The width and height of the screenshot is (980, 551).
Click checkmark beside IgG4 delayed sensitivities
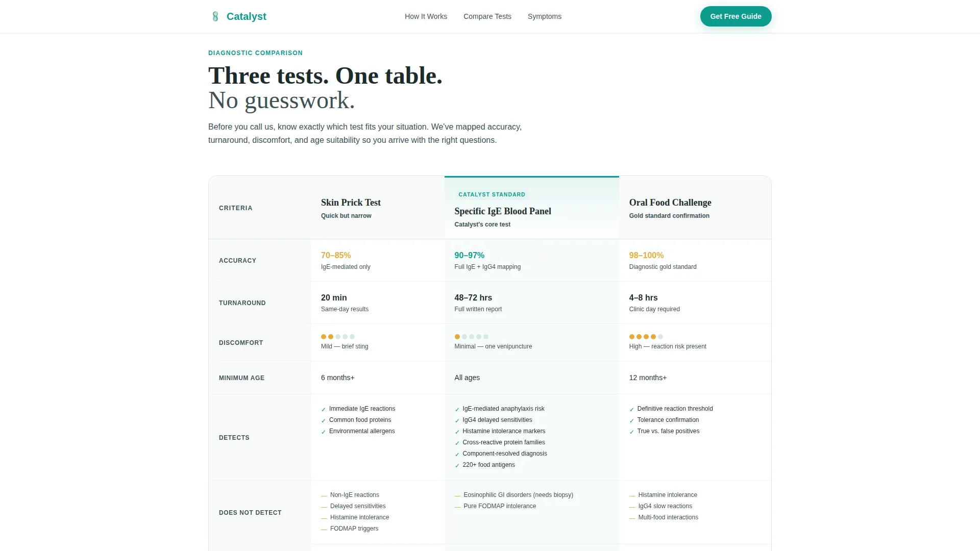pyautogui.click(x=457, y=420)
